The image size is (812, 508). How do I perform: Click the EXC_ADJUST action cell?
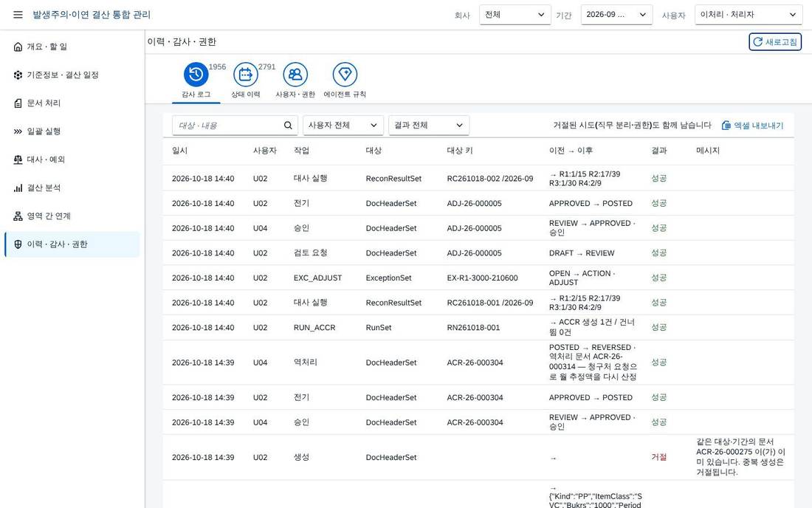tap(317, 278)
